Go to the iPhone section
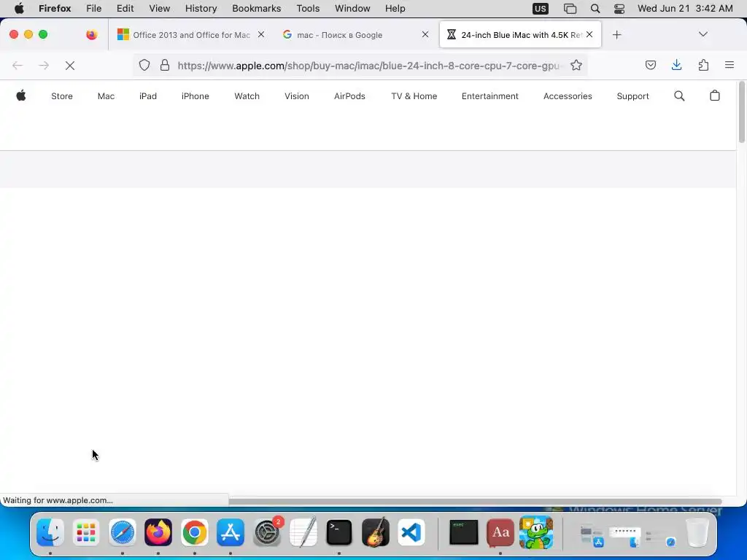This screenshot has height=560, width=747. click(x=196, y=96)
